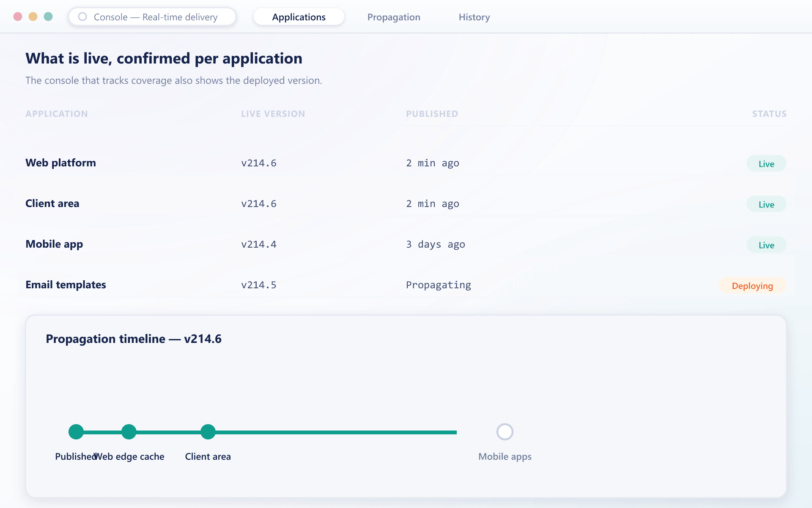Select the Email templates row name

(x=66, y=285)
